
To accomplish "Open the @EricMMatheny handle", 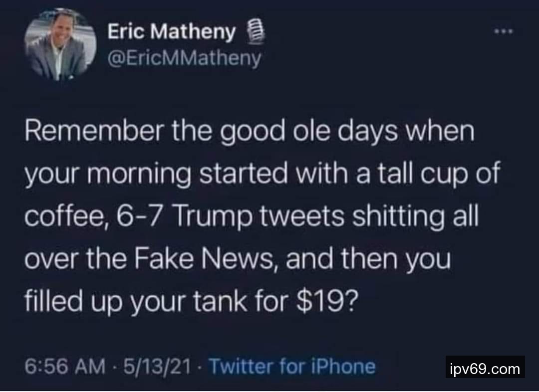I will (x=184, y=58).
